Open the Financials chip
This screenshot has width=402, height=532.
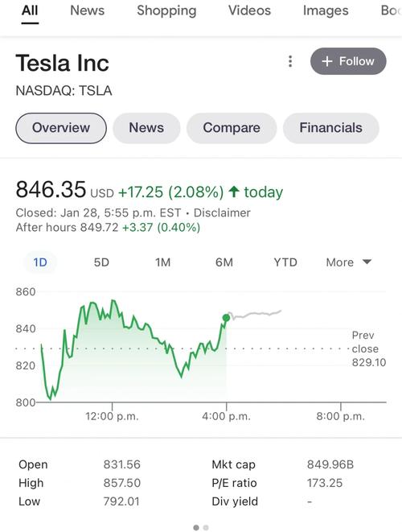[330, 128]
